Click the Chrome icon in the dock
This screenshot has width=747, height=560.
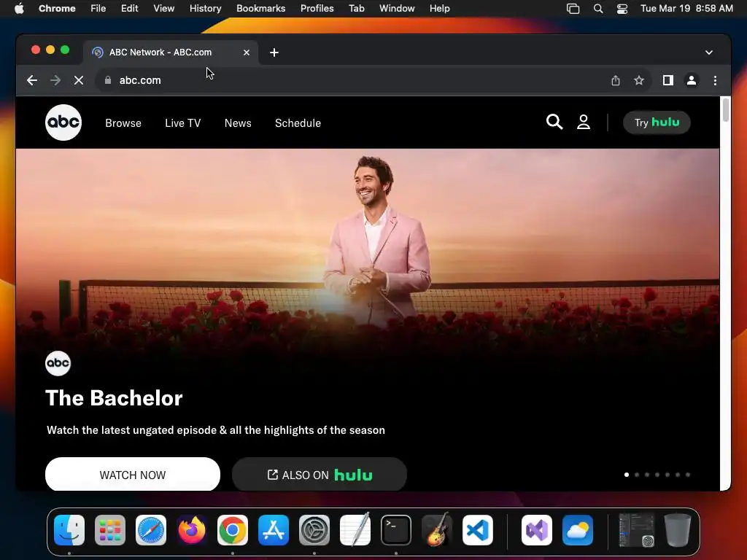click(233, 530)
